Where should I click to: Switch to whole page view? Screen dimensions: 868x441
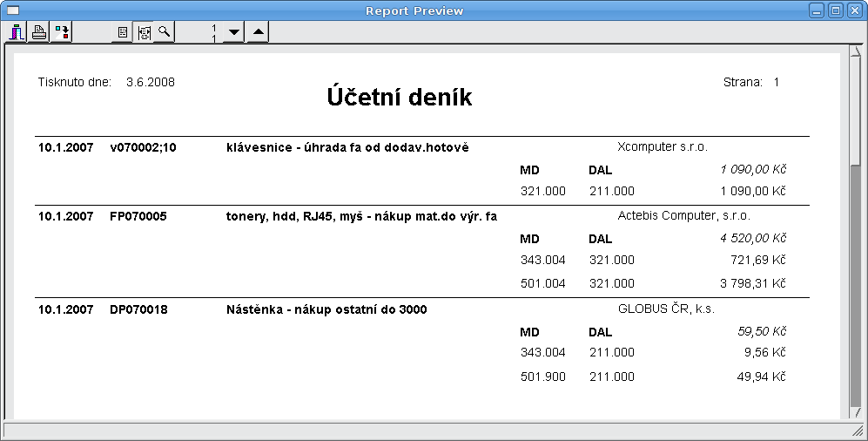click(123, 33)
